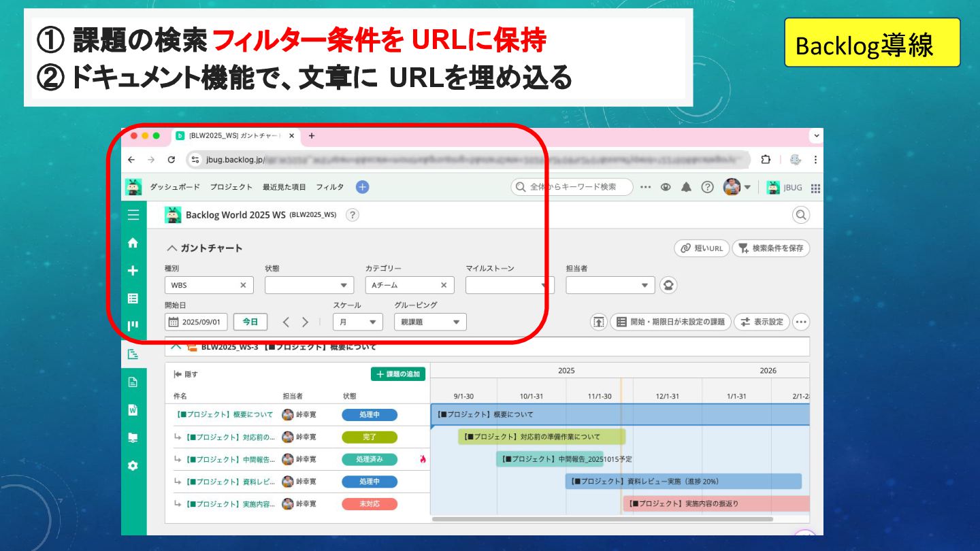
Task: Open the browser extensions puzzle icon
Action: pyautogui.click(x=766, y=160)
